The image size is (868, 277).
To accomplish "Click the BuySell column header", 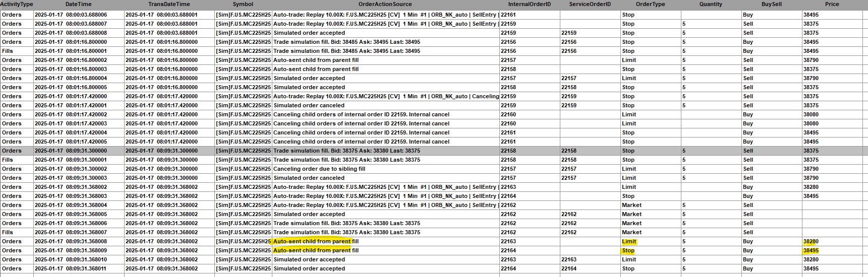I will pyautogui.click(x=772, y=4).
